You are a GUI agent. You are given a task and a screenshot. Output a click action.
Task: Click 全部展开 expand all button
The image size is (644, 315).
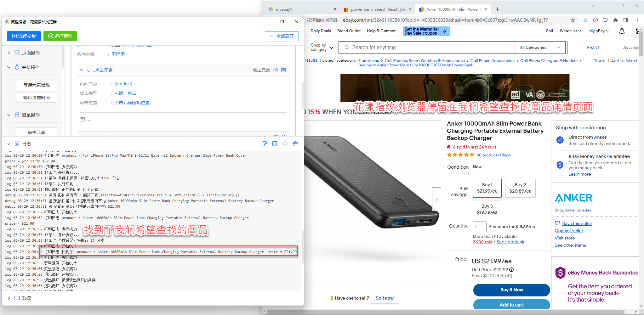[x=282, y=36]
